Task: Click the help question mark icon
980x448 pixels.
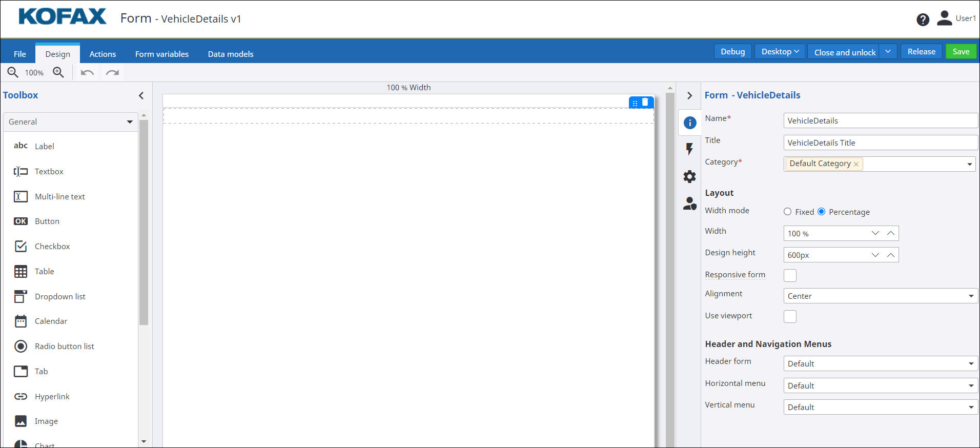Action: (923, 19)
